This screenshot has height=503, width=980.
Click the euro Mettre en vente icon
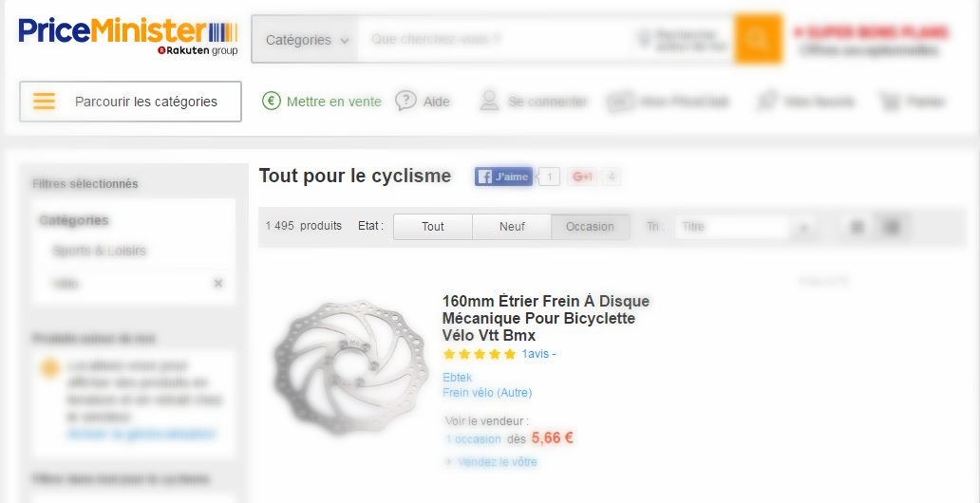pos(272,101)
